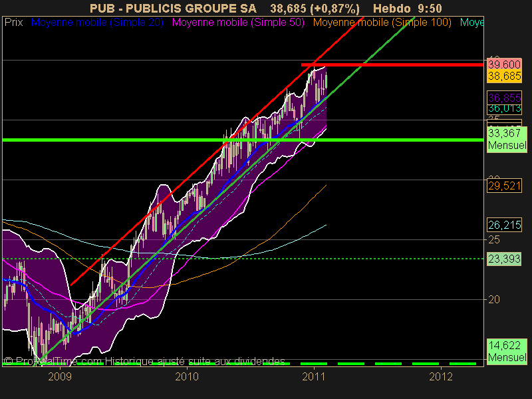Click the 20 price axis tick

click(494, 300)
